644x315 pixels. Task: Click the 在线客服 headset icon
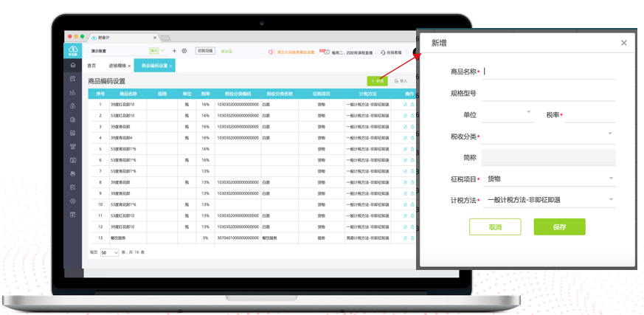click(383, 52)
